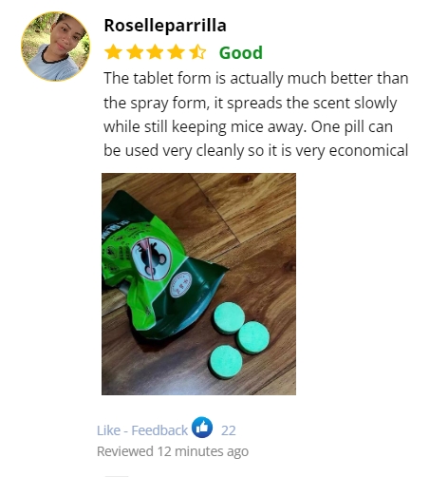Click the Reviewed 12 minutes ago timestamp
The height and width of the screenshot is (477, 448).
pos(173,451)
